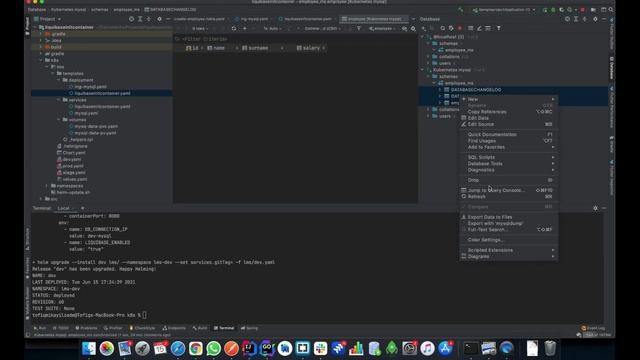Open Database panel settings gear
This screenshot has height=360, width=640.
tap(595, 19)
